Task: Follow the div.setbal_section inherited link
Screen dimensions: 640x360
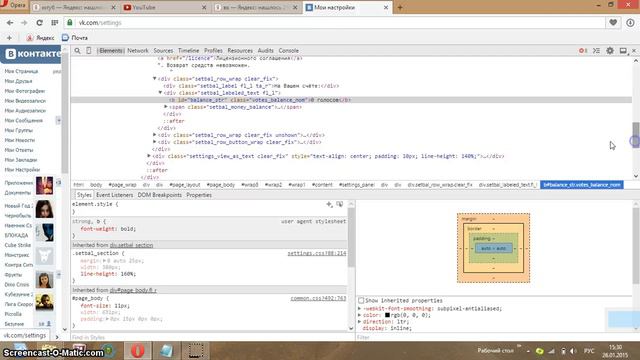Action: [x=131, y=245]
